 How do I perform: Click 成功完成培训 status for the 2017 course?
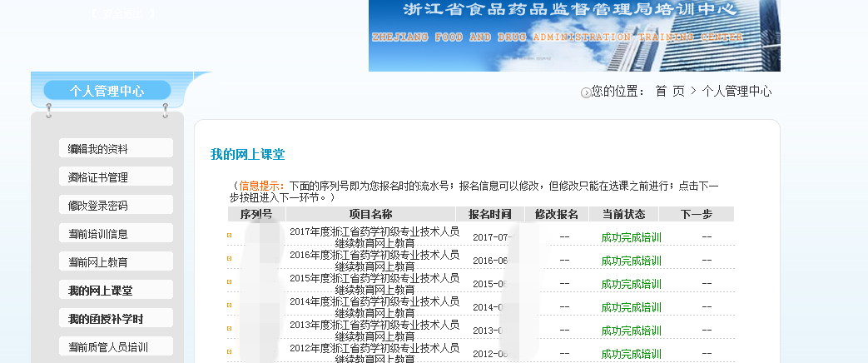(631, 237)
